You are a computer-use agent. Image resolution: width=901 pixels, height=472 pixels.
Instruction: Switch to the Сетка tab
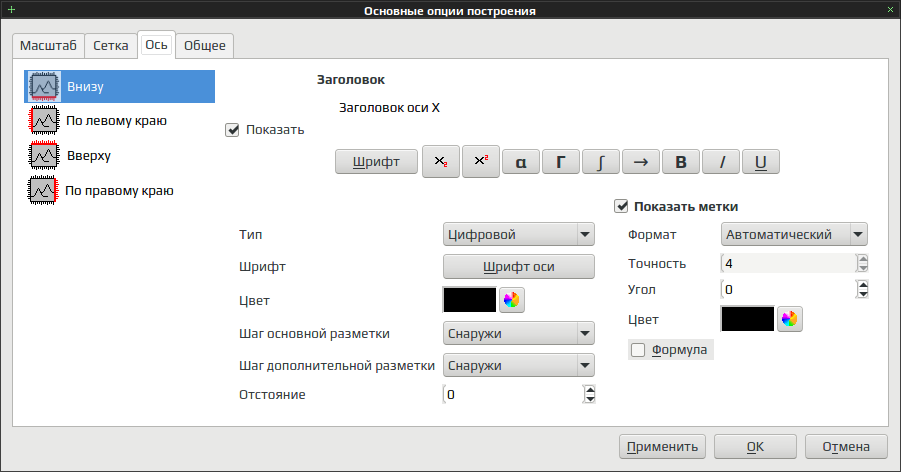[x=111, y=45]
